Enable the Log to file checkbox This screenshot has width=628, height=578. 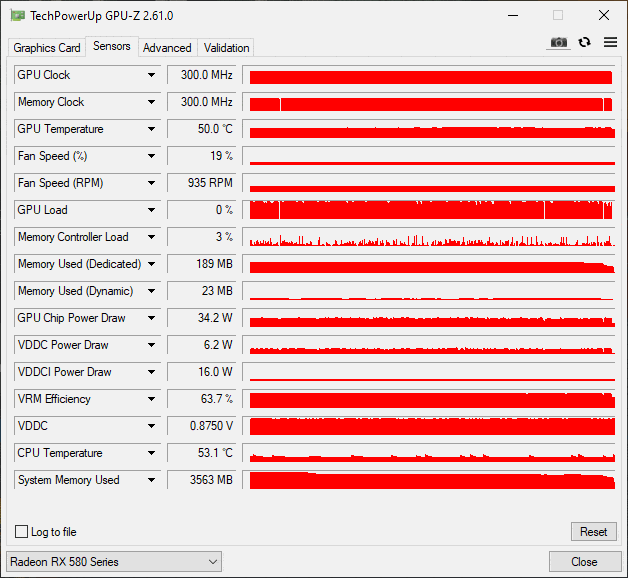pos(21,532)
